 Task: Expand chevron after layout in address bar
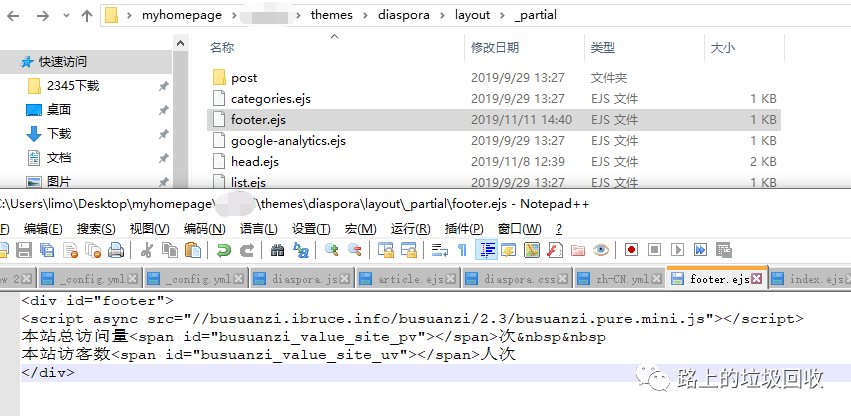502,15
